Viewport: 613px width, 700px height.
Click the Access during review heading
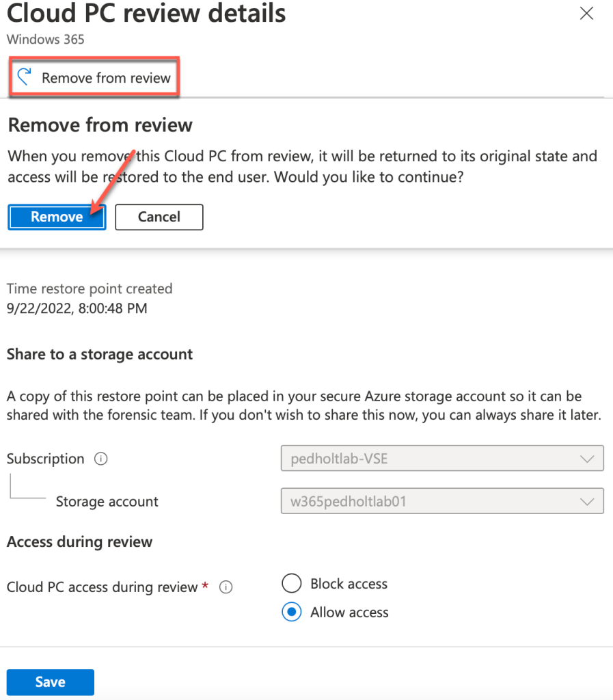(x=79, y=541)
